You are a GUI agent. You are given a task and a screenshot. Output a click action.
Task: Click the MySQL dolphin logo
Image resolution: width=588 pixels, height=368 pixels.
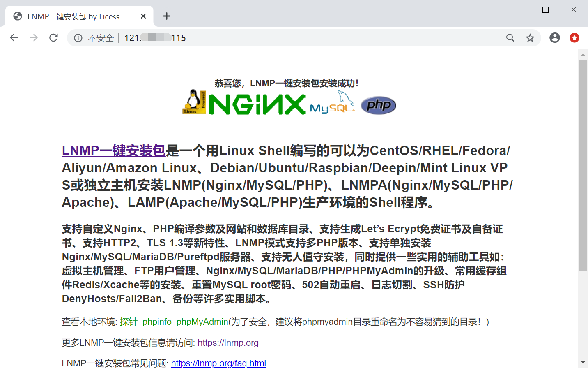[333, 103]
